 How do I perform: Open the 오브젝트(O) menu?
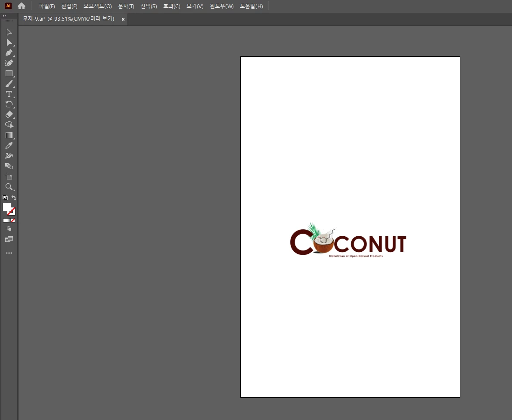pos(98,6)
